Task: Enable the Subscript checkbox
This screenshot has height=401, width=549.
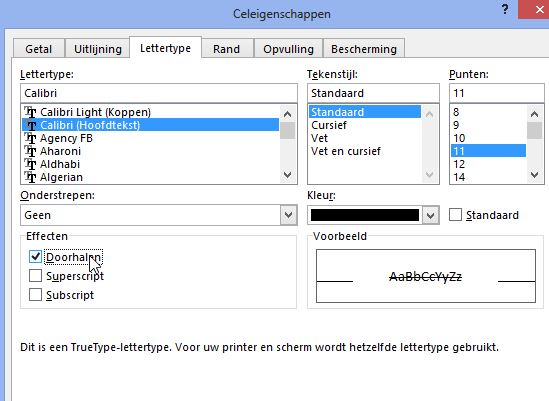Action: [35, 295]
